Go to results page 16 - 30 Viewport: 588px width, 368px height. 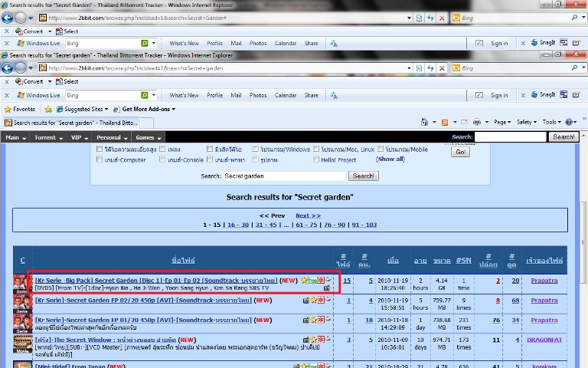[238, 225]
